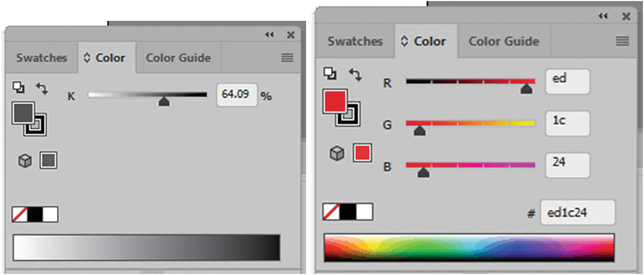This screenshot has height=275, width=644.
Task: Click the in-gamut red swatch beside cube
Action: point(362,153)
